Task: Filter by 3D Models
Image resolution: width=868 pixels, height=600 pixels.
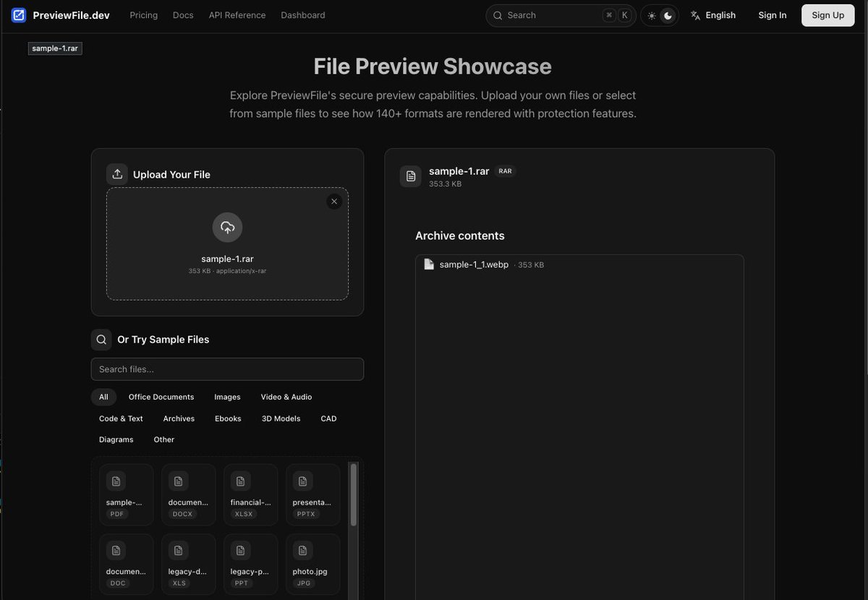Action: [x=281, y=419]
